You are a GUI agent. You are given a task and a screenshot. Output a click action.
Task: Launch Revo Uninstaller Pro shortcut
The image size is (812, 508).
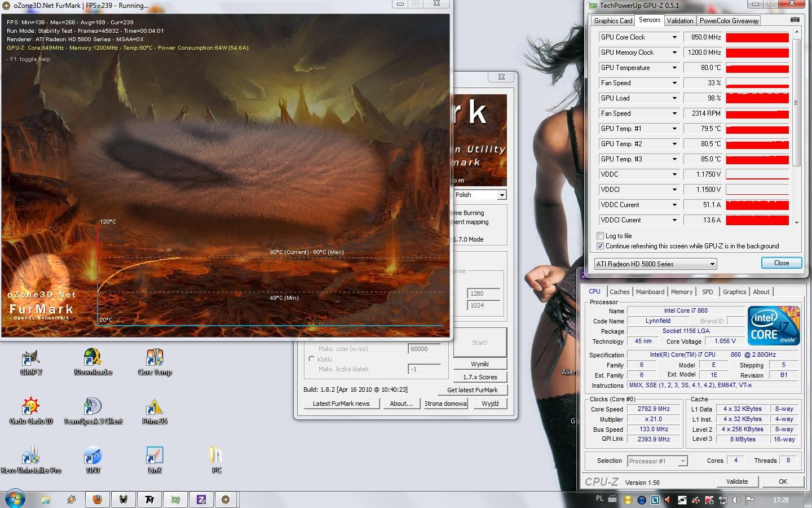31,460
